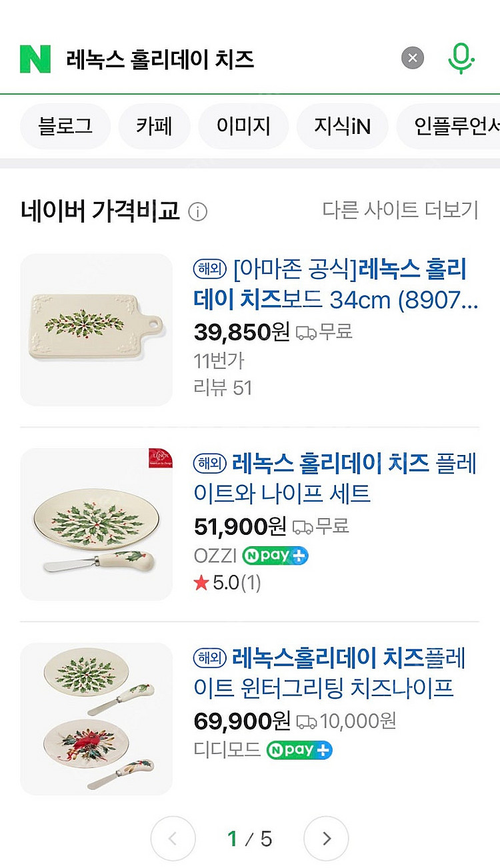500x868 pixels.
Task: Open the 블로그 tab
Action: [x=65, y=126]
